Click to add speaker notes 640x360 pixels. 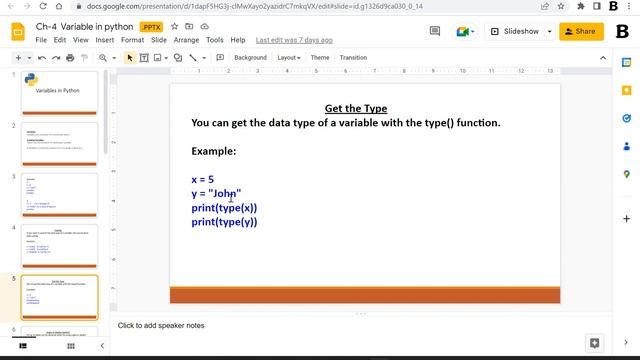(x=161, y=325)
